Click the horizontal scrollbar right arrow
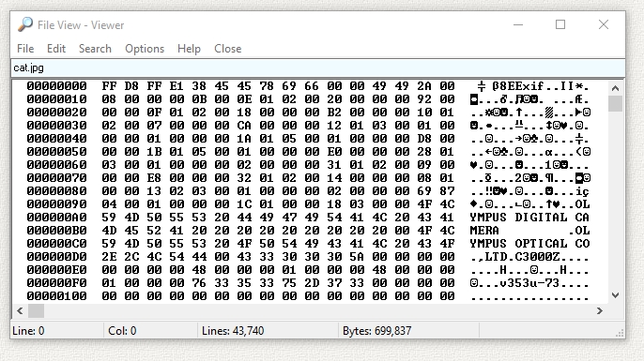The image size is (644, 361). coord(600,311)
